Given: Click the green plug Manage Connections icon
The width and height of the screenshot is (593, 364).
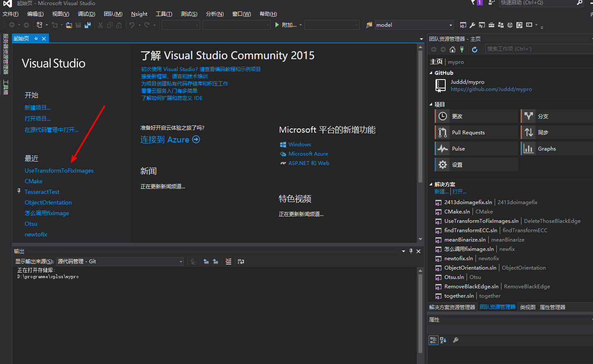Looking at the screenshot, I should click(x=461, y=49).
